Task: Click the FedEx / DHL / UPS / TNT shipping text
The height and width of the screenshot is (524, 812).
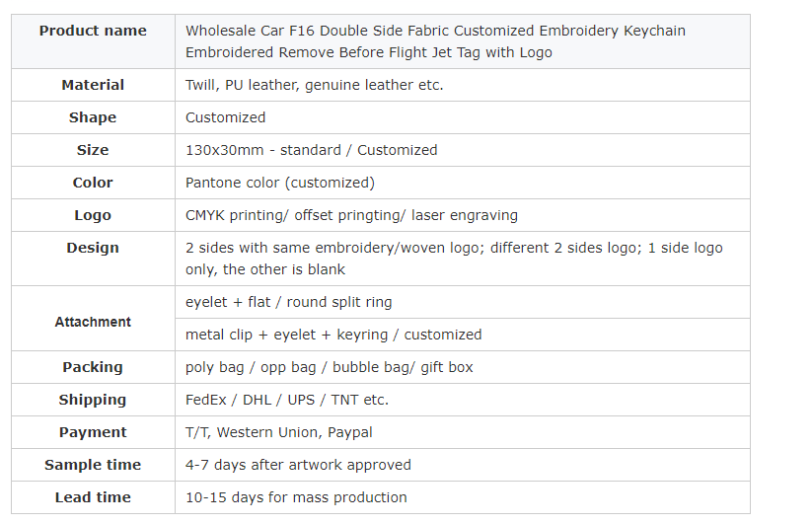Action: [x=287, y=400]
